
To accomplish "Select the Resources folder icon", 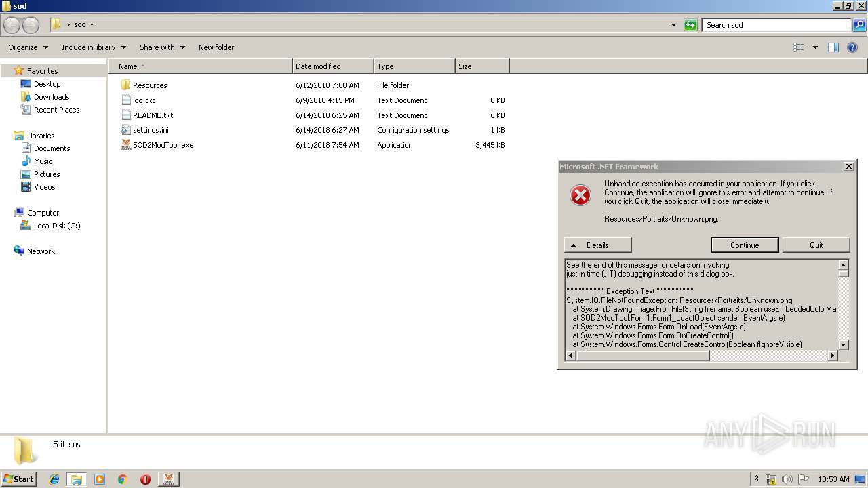I will tap(125, 85).
